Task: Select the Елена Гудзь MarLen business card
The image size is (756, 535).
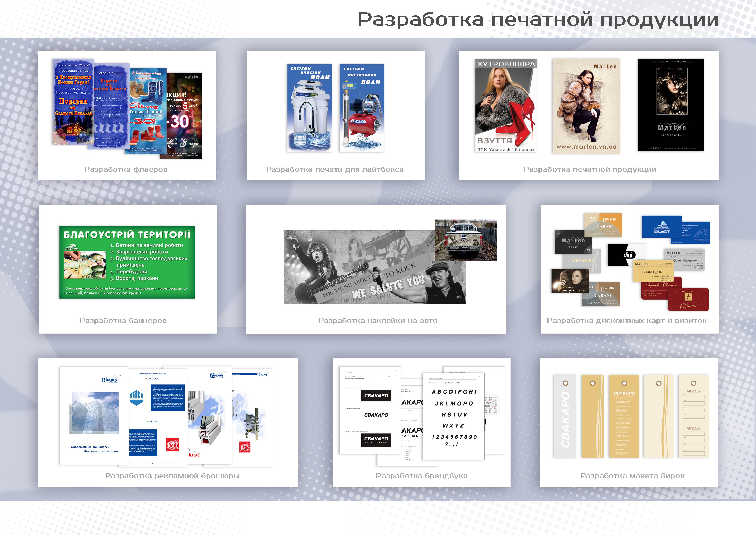Action: pyautogui.click(x=653, y=271)
